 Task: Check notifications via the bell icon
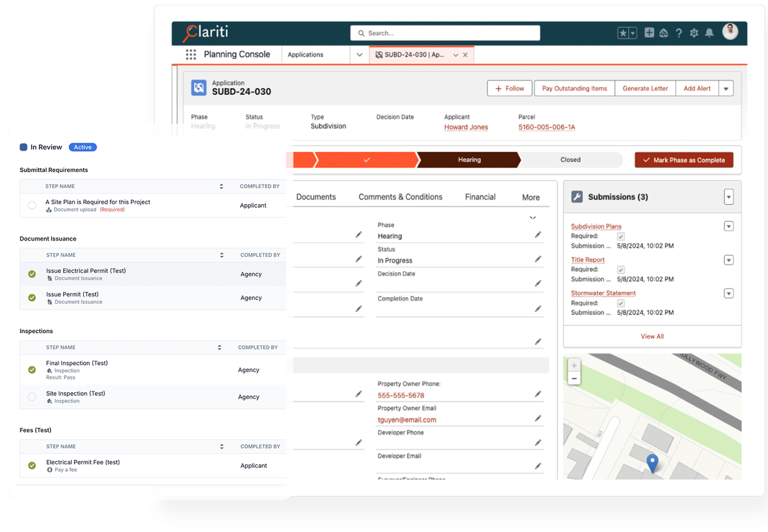[x=709, y=33]
